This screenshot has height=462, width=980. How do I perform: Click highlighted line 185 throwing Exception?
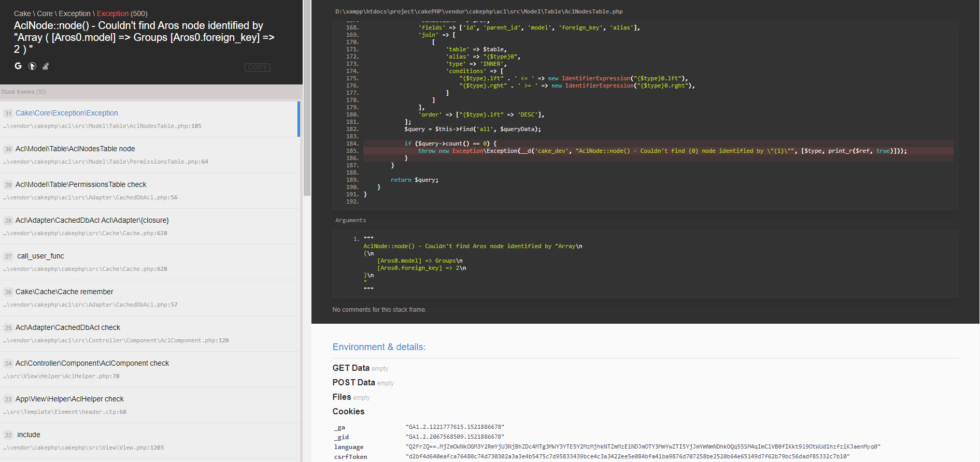pos(658,151)
